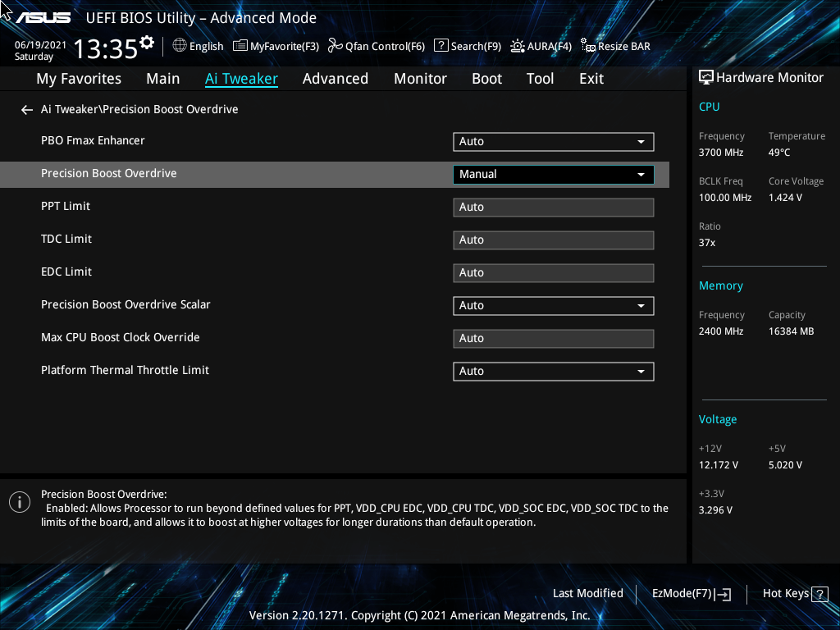
Task: Open the Boot menu
Action: point(486,78)
